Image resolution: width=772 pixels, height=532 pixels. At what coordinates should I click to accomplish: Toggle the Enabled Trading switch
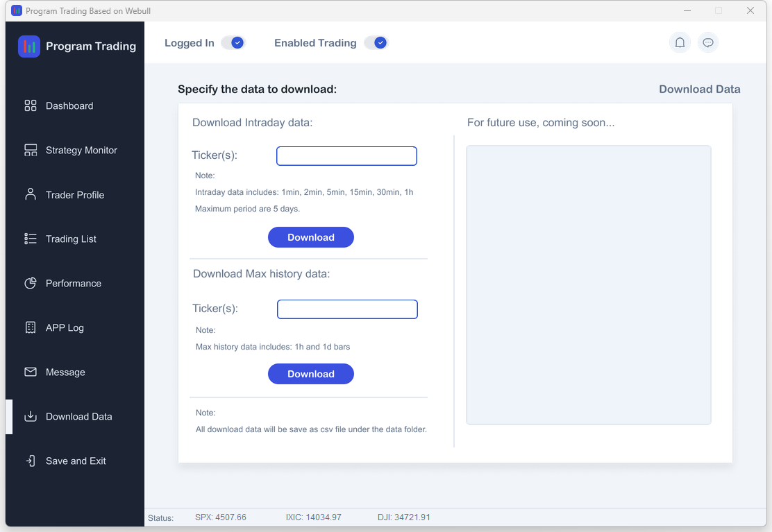376,43
